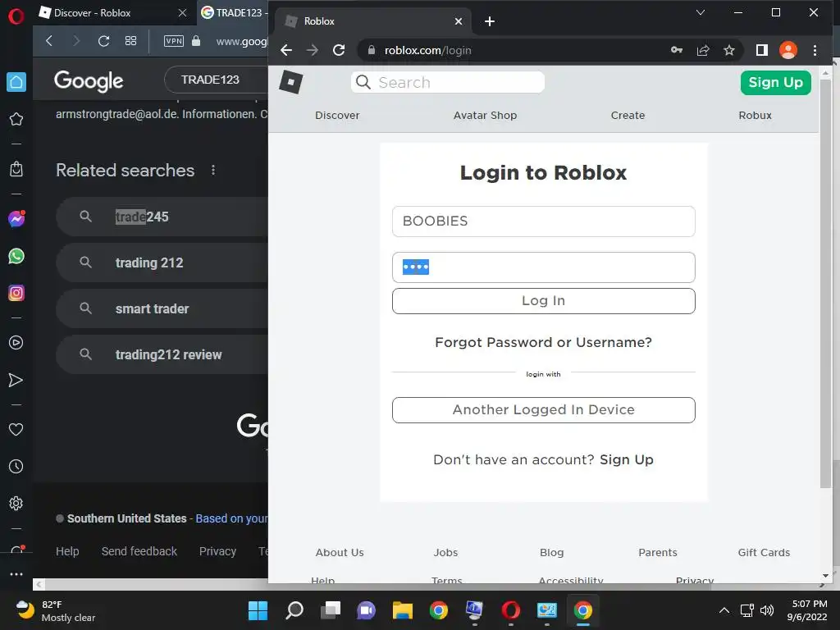Click the Opera logo menu icon
Image resolution: width=840 pixels, height=630 pixels.
tap(16, 16)
